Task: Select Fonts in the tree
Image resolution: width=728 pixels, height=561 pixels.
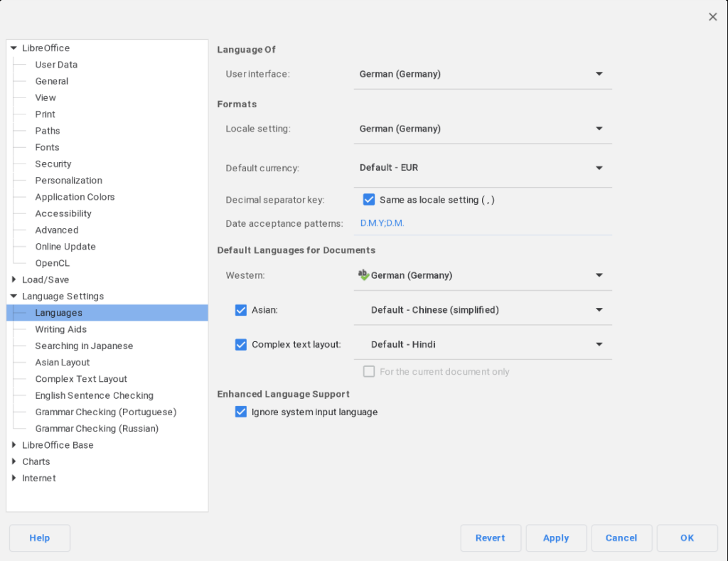Action: (x=47, y=147)
